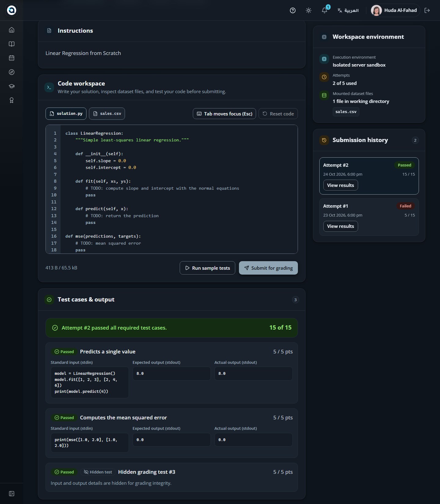Screen dimensions: 440x504
Task: Click the Test cases check-circle icon
Action: pyautogui.click(x=49, y=300)
